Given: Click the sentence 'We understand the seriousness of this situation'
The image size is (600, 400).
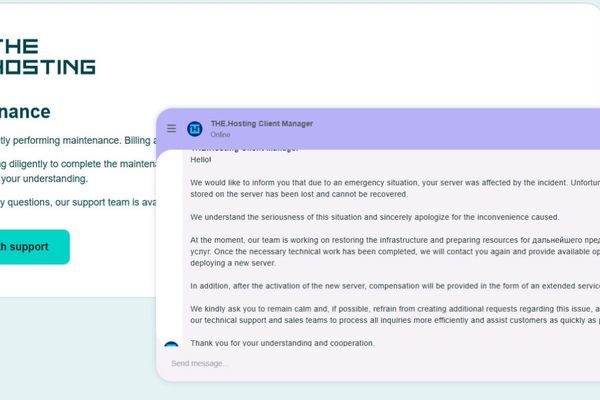Looking at the screenshot, I should [375, 217].
